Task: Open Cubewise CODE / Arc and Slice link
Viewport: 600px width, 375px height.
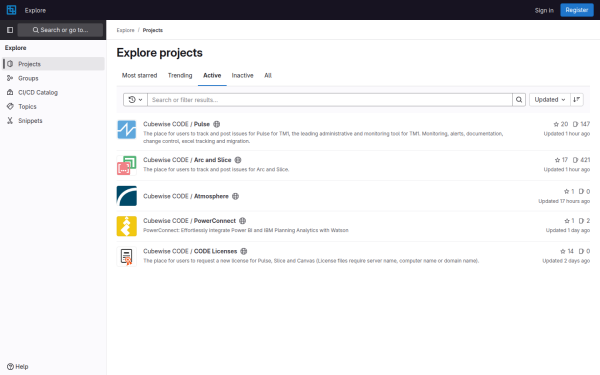Action: click(x=187, y=160)
